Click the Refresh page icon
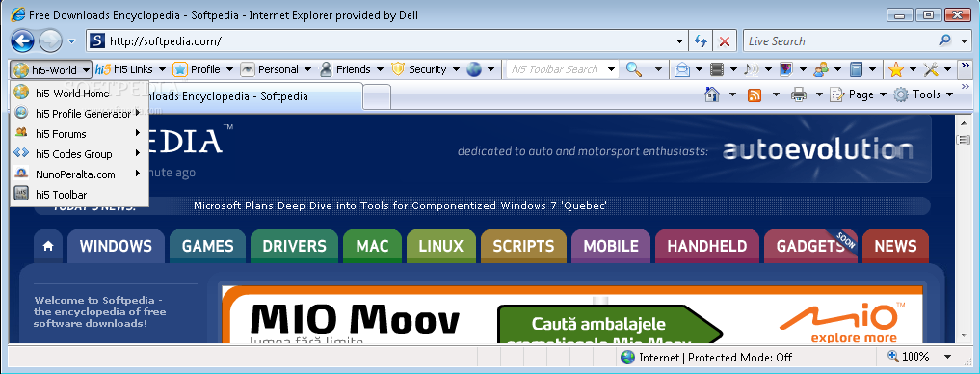980x374 pixels. [x=701, y=41]
